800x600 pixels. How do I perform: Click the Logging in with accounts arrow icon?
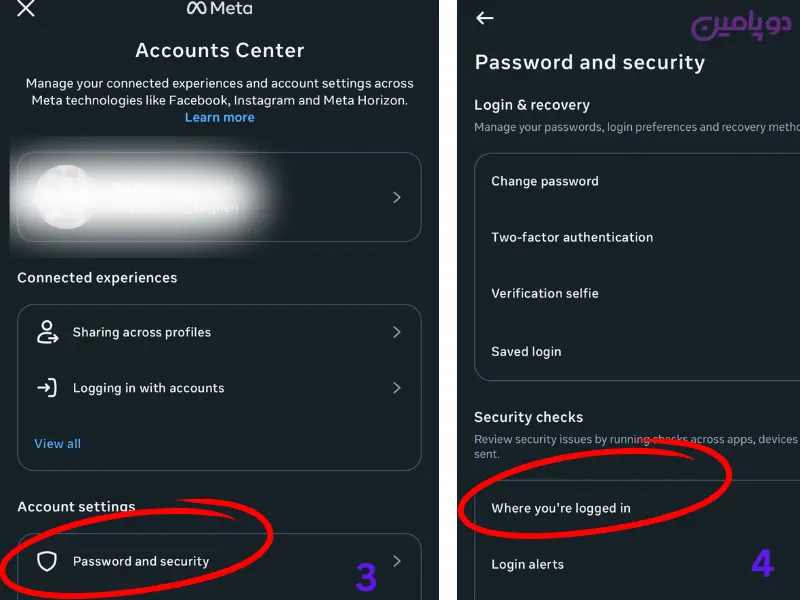point(47,388)
